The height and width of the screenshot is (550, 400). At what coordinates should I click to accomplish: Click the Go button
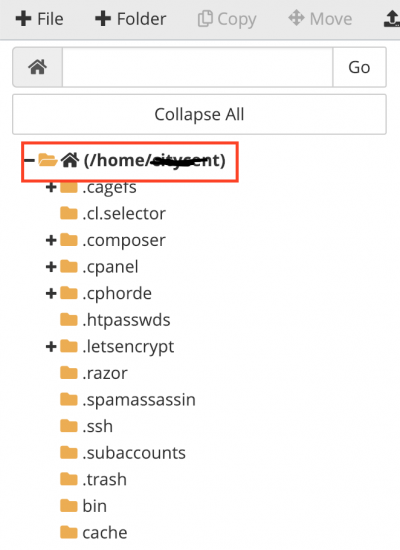pyautogui.click(x=359, y=67)
